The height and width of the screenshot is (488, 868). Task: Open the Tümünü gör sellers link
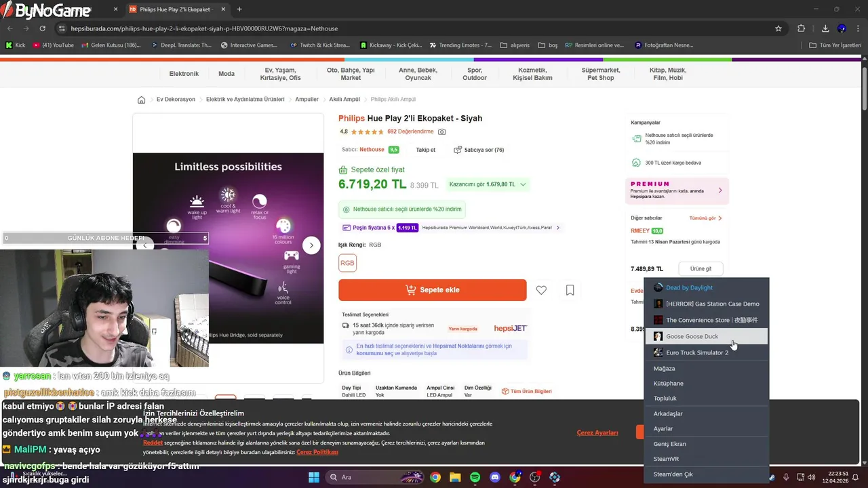click(x=706, y=218)
